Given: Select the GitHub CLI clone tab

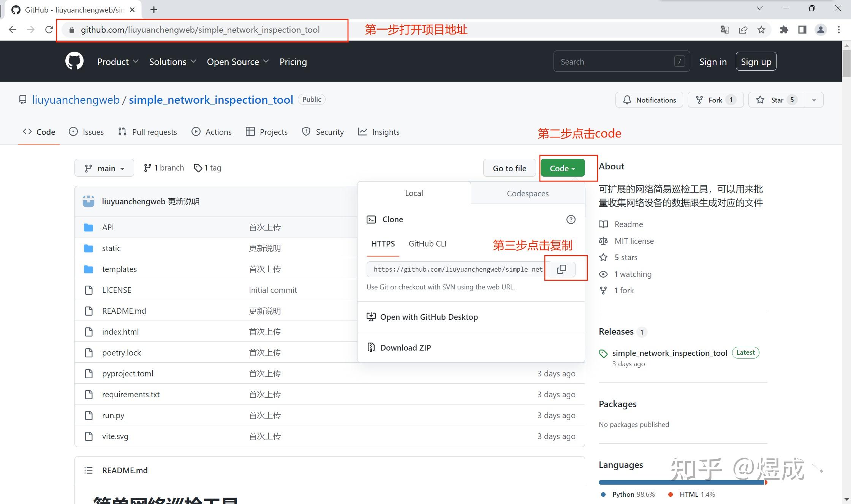Looking at the screenshot, I should 427,243.
